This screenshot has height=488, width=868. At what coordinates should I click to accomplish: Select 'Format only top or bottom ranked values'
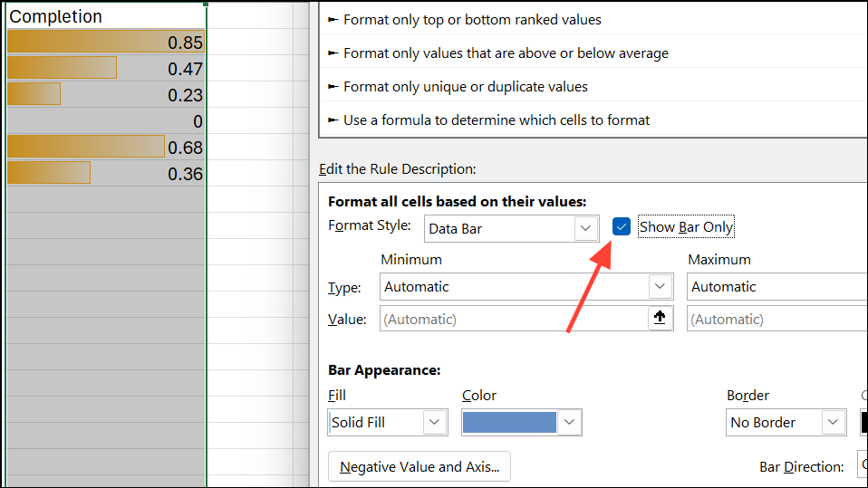pyautogui.click(x=472, y=19)
